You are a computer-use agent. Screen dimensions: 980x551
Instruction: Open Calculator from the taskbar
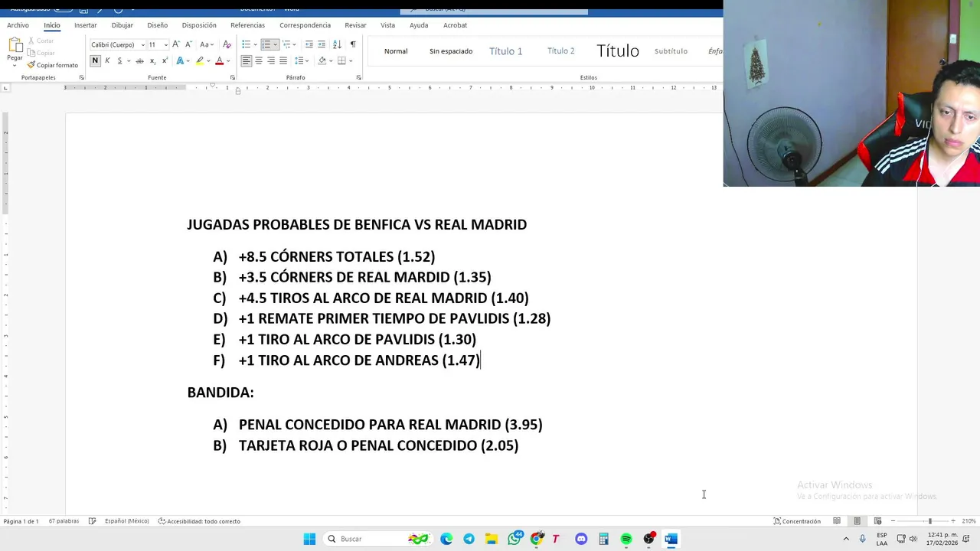pos(603,539)
